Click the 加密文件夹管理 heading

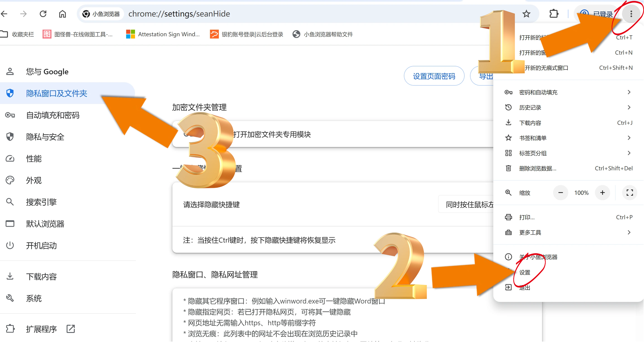(199, 107)
